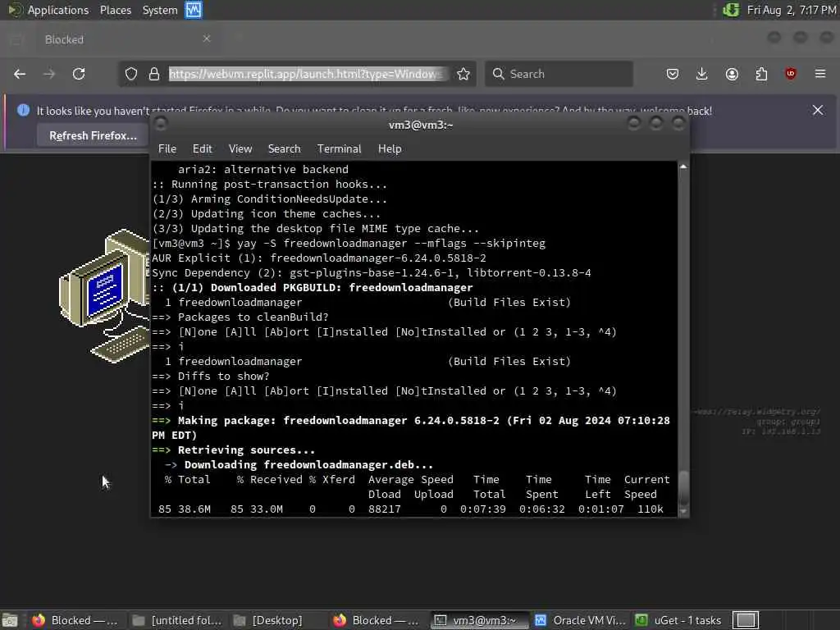Click terminal scrollbar up arrow
The image size is (840, 630).
(x=683, y=167)
